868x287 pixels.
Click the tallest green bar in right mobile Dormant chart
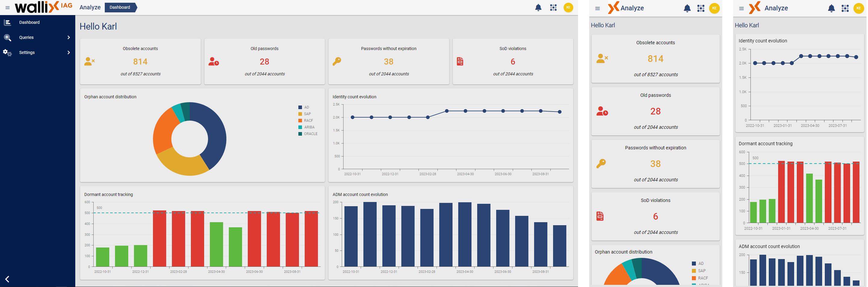pos(809,198)
